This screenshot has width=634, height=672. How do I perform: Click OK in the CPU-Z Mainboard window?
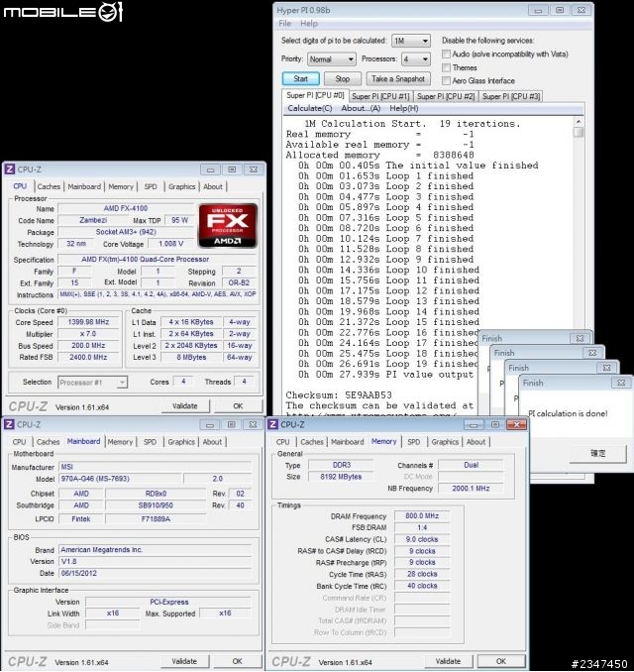point(238,661)
